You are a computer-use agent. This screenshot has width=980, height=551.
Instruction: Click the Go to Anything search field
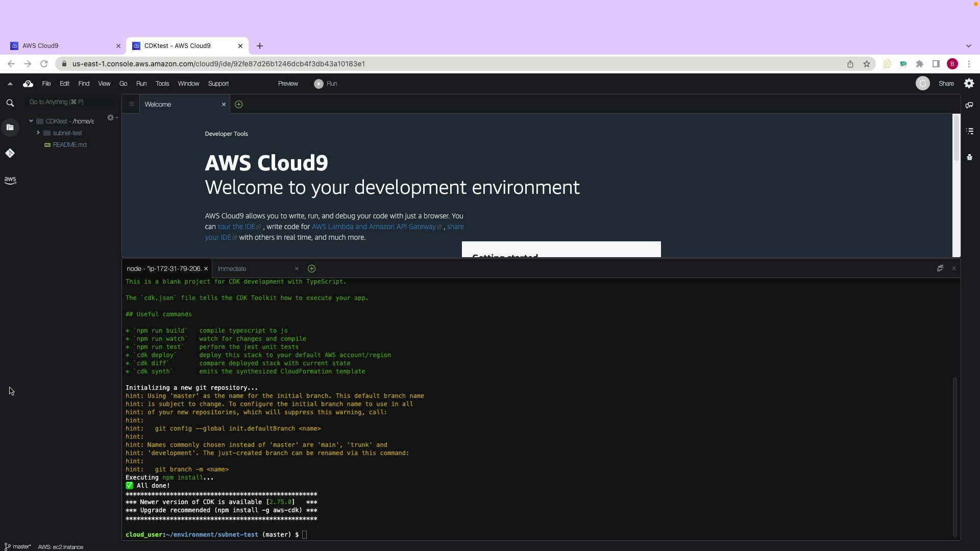click(x=71, y=102)
